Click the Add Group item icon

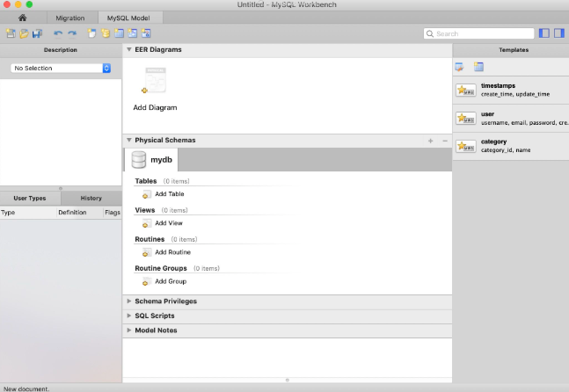point(146,281)
